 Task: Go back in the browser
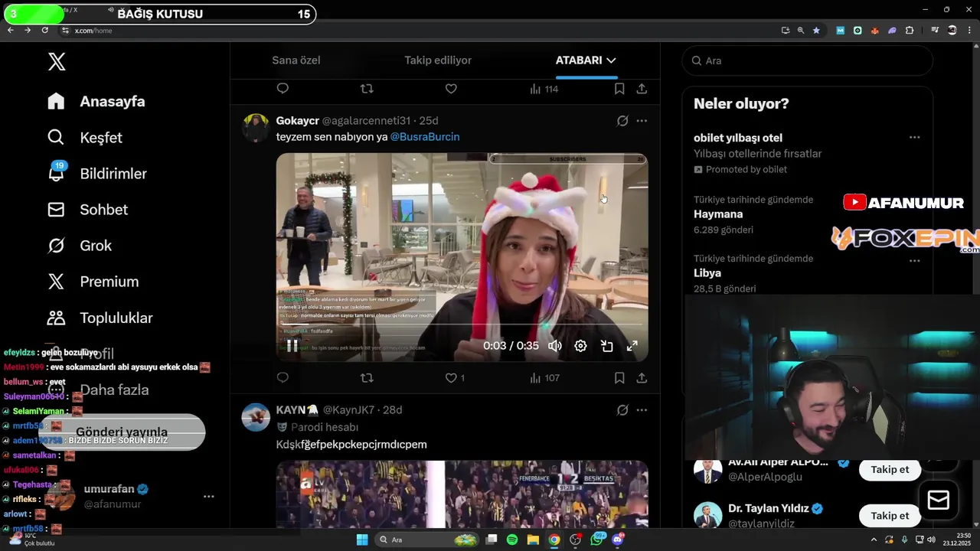11,30
